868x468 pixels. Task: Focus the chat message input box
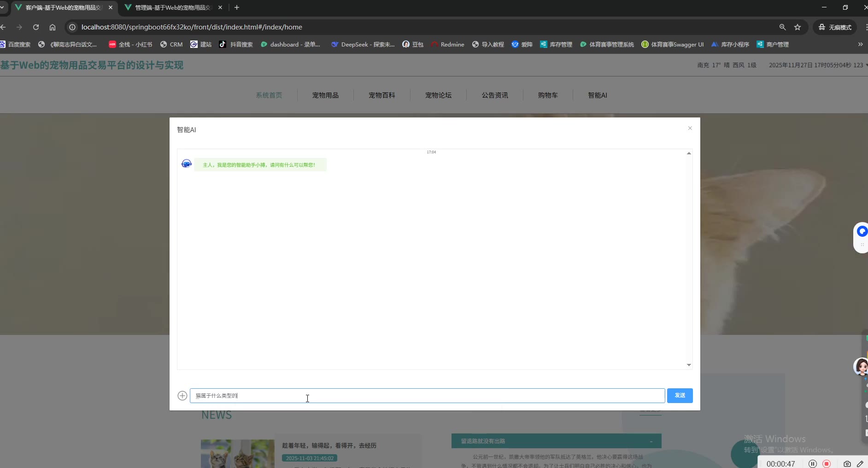pyautogui.click(x=427, y=396)
